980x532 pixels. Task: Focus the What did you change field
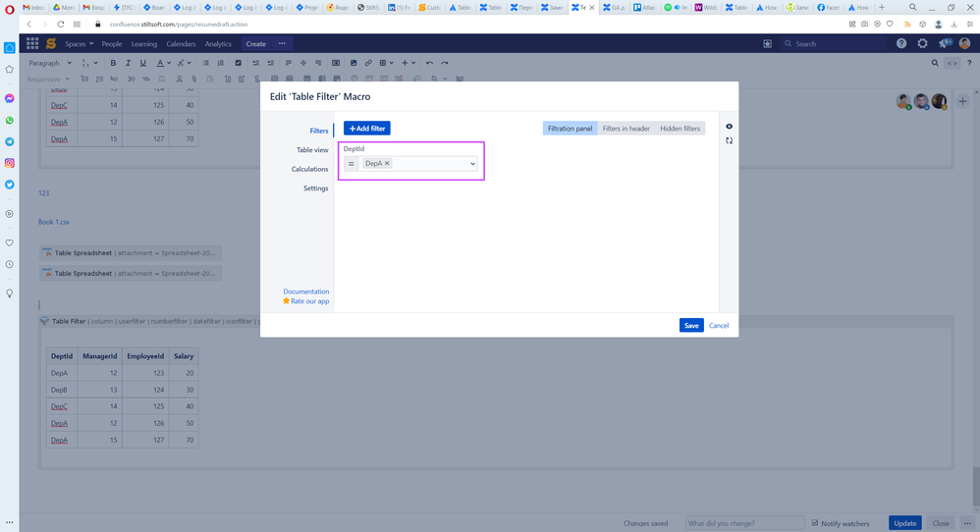(744, 523)
